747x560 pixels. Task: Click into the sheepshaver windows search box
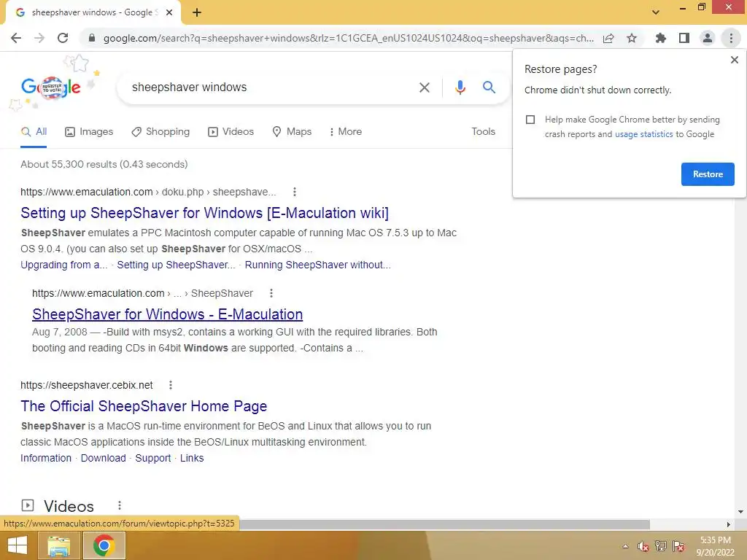(271, 87)
